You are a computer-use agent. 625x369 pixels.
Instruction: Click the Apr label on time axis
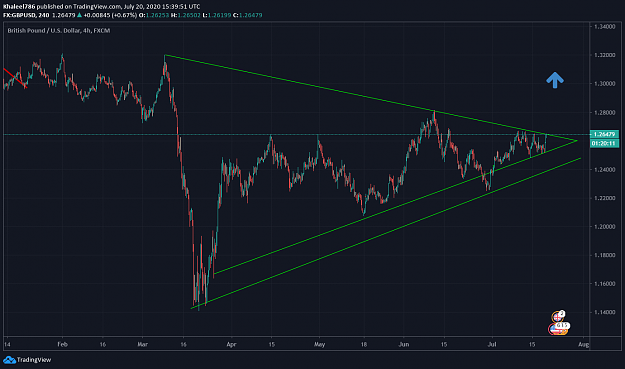[231, 344]
